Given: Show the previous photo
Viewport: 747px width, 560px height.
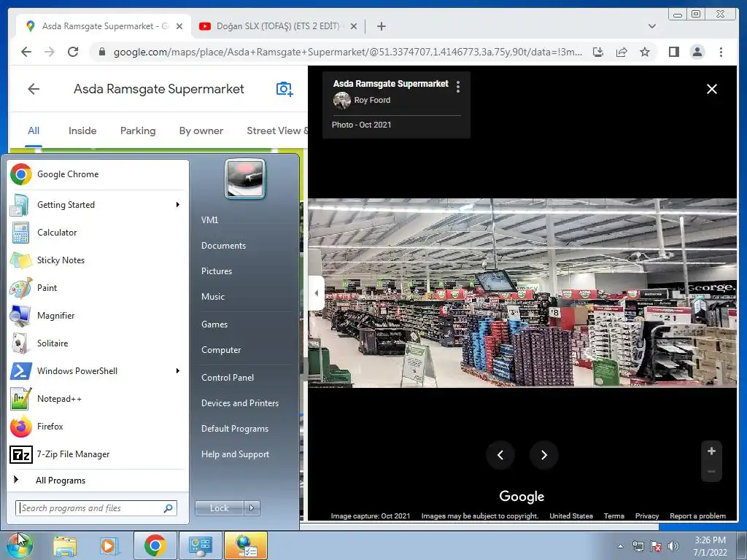Looking at the screenshot, I should pos(500,455).
